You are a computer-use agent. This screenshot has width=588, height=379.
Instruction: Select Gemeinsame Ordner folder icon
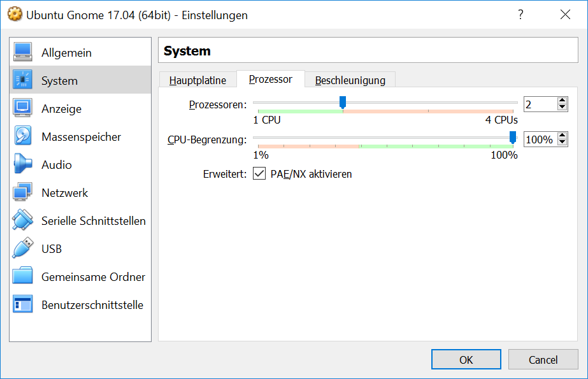coord(22,276)
